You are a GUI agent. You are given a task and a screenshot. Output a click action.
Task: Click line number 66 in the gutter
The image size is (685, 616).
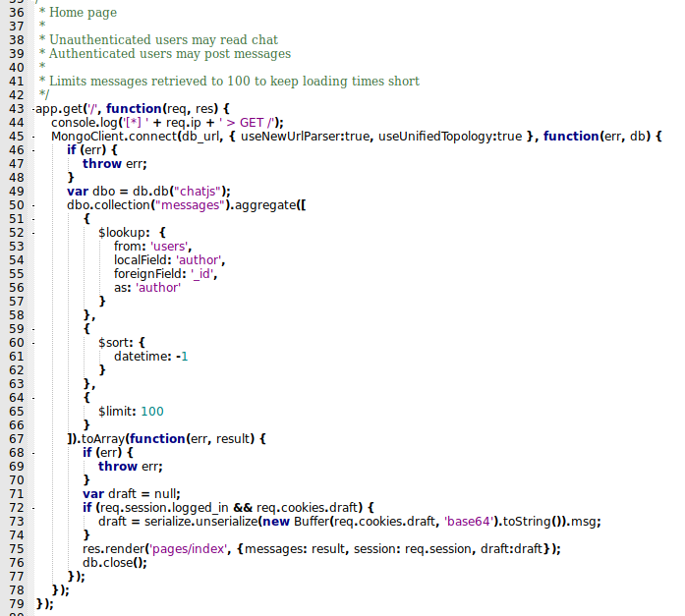tap(17, 425)
